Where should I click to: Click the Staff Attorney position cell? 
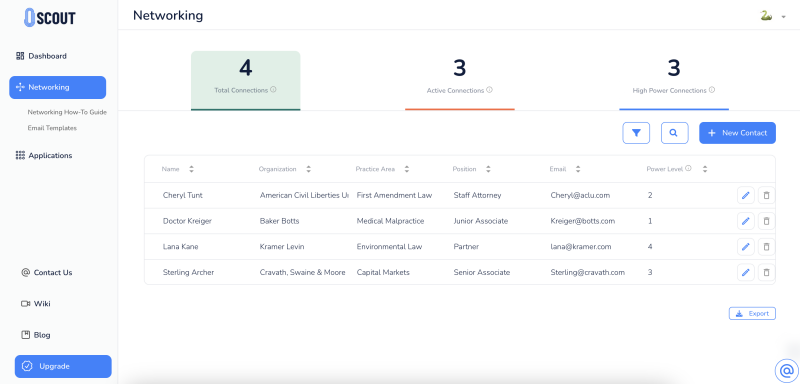click(478, 195)
